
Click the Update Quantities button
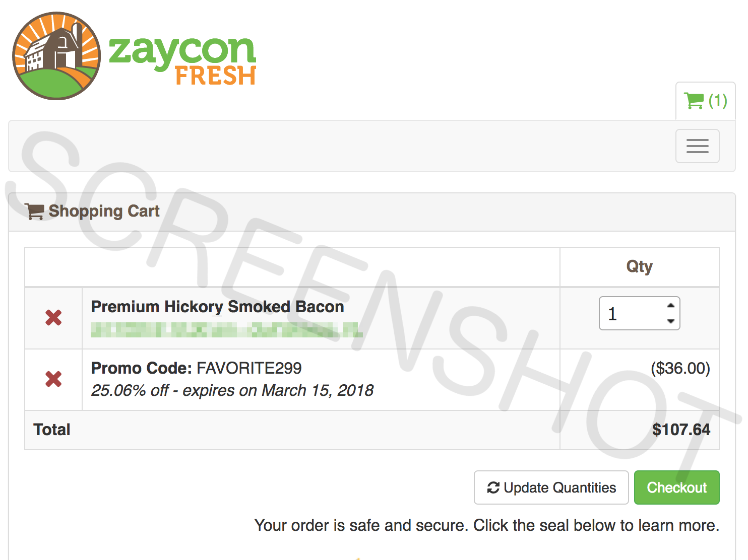coord(551,487)
